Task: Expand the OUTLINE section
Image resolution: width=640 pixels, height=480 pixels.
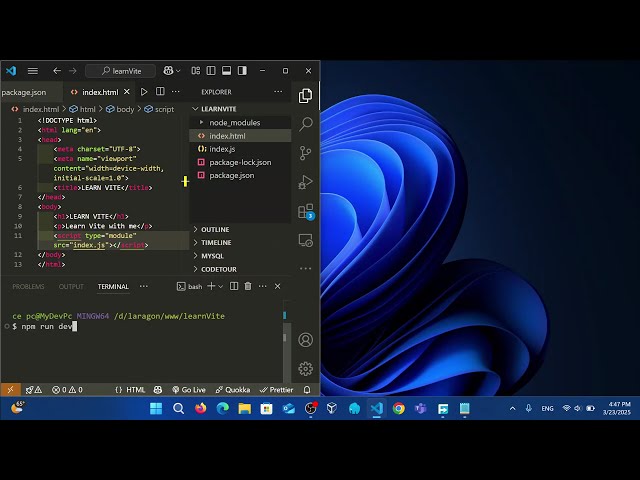Action: click(x=241, y=229)
